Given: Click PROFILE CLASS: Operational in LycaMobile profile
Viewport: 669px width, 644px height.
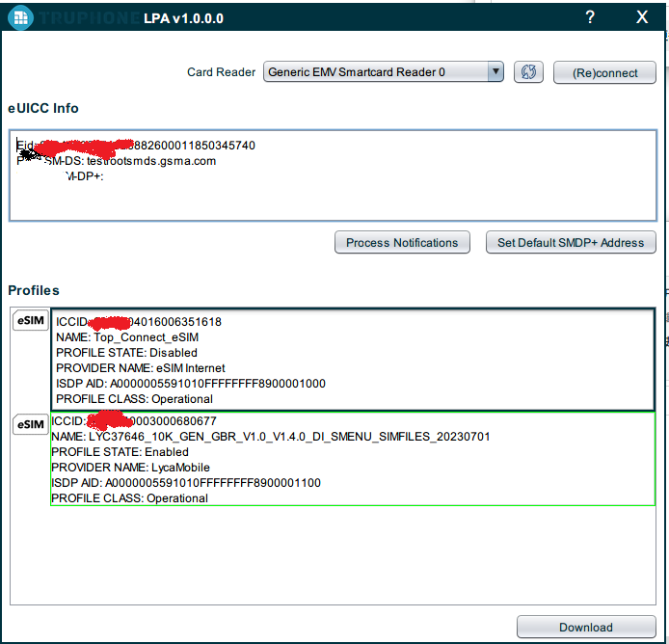Looking at the screenshot, I should click(130, 498).
